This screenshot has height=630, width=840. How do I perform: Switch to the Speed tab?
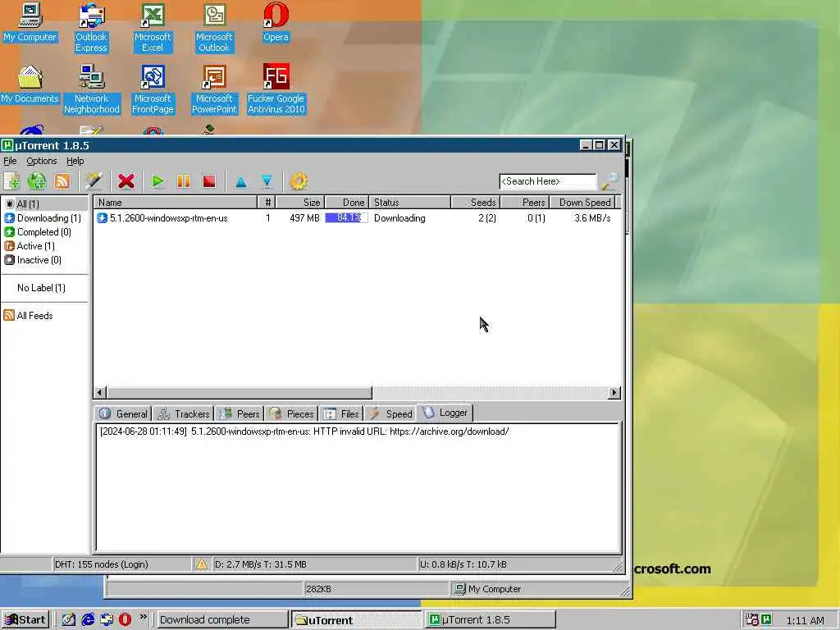(390, 413)
